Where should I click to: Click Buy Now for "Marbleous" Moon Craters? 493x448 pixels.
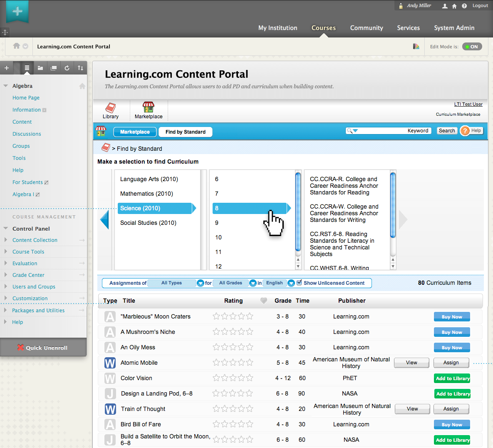point(452,316)
